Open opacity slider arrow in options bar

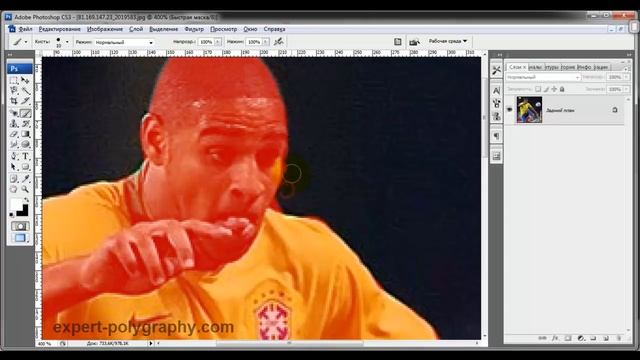pos(218,42)
